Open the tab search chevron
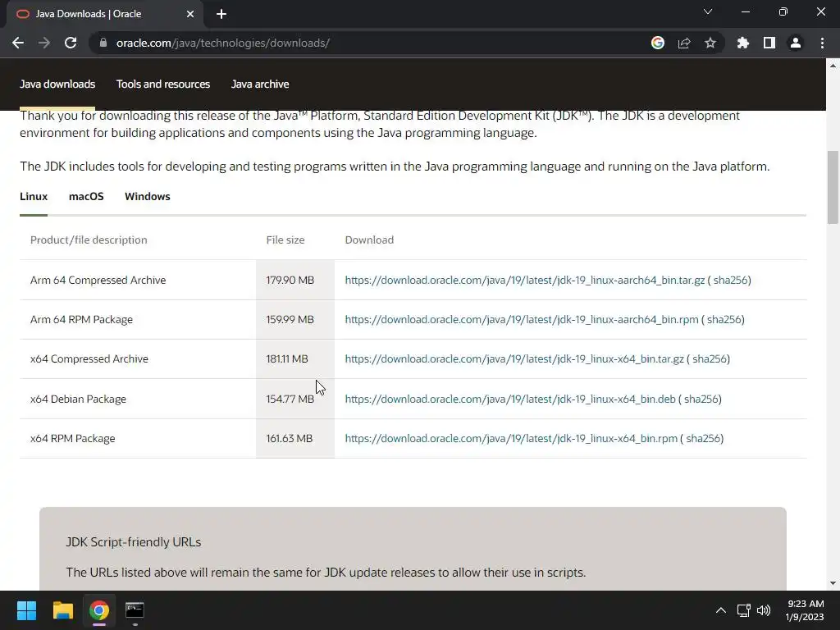 (708, 11)
